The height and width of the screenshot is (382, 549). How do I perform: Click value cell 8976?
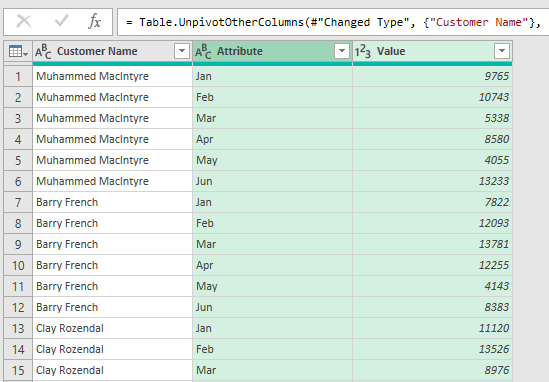432,370
